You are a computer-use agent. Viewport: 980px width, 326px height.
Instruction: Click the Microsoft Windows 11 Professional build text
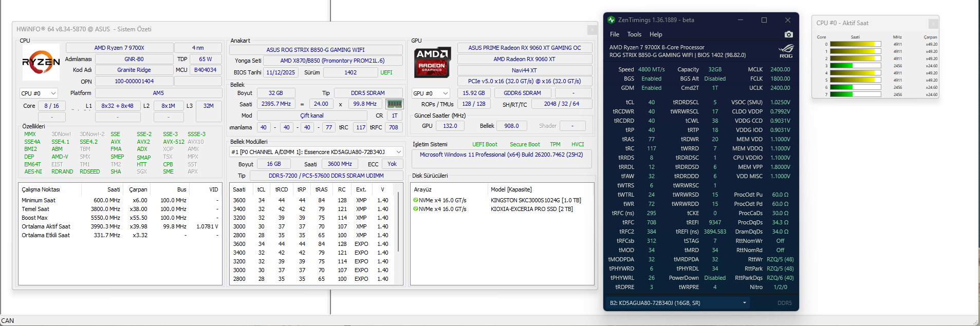[x=501, y=155]
